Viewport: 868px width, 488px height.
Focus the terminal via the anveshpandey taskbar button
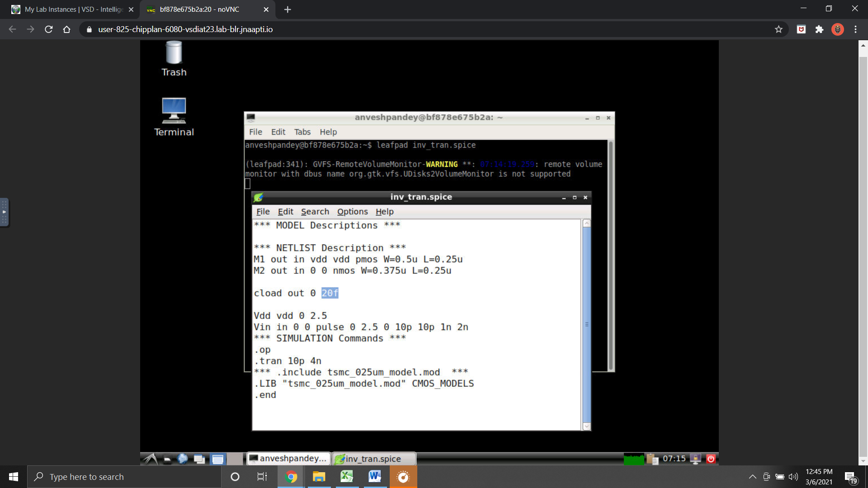[x=288, y=458]
